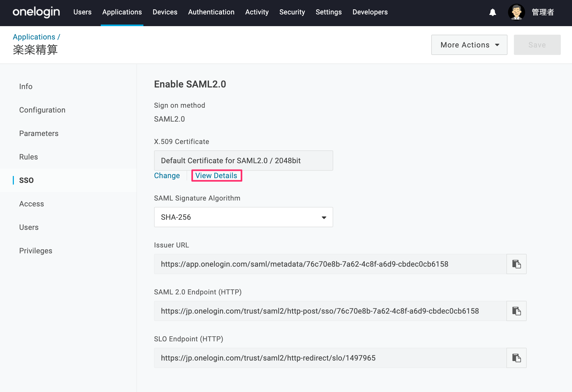Copy the SLO Endpoint URL
572x392 pixels.
(x=516, y=358)
